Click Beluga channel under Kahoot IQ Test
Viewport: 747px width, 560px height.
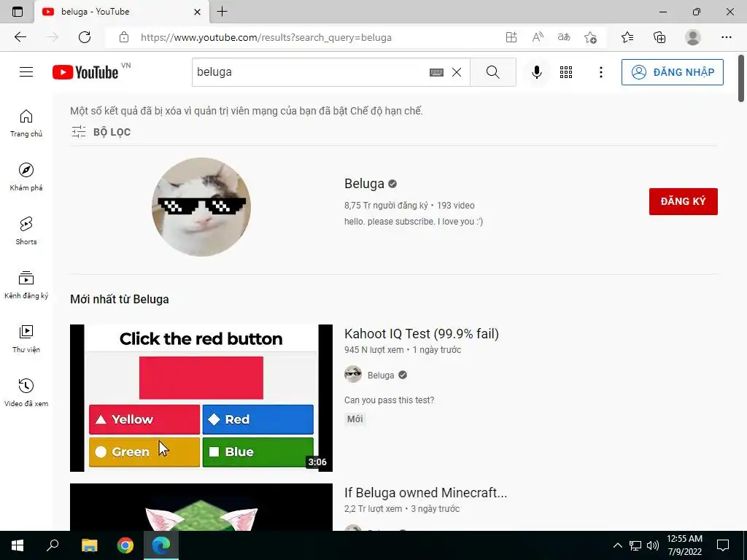point(381,376)
